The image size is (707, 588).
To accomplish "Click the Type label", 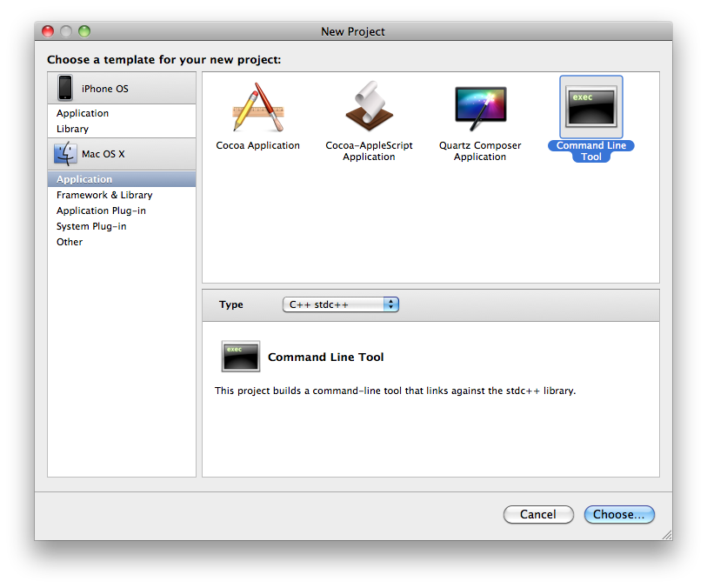I will click(x=231, y=304).
